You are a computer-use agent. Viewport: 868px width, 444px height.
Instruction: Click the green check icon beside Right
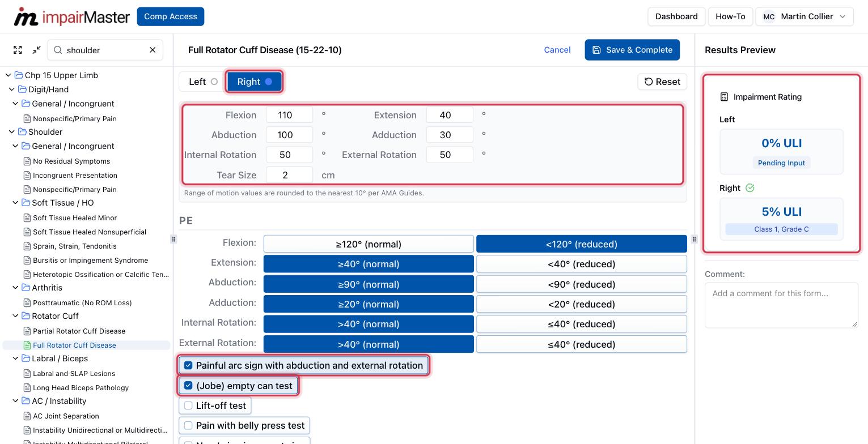[x=750, y=188]
